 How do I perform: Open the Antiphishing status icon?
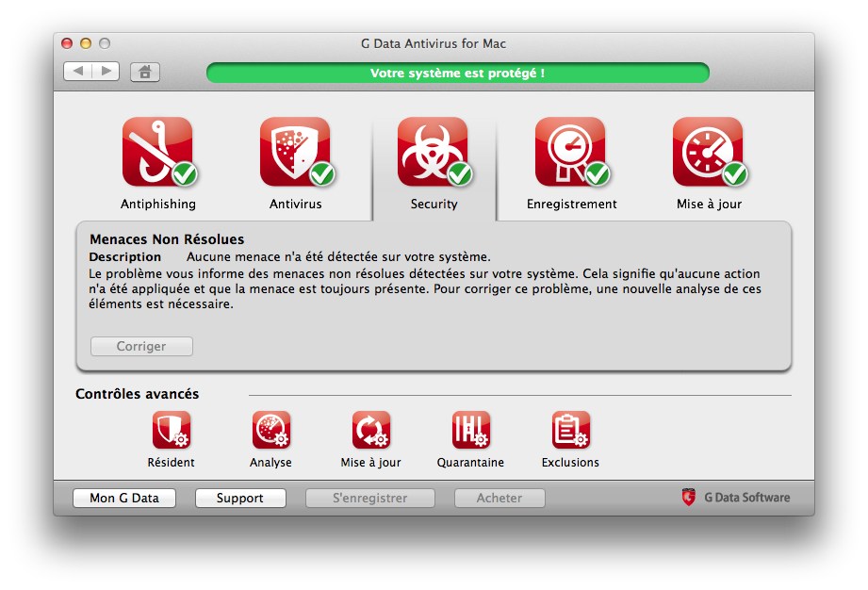coord(159,151)
